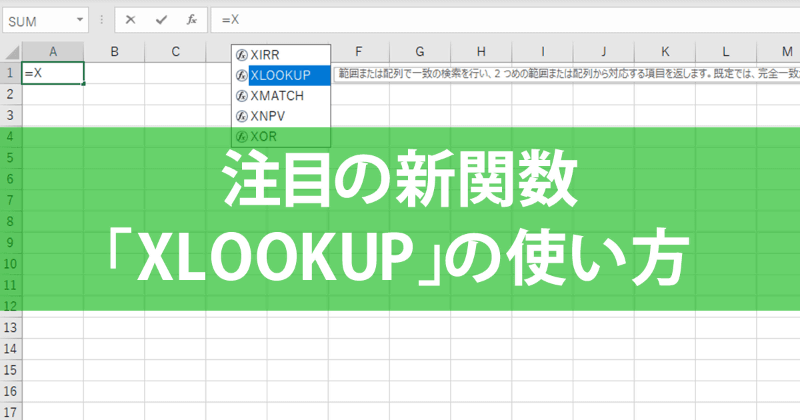Screen dimensions: 800x420
Task: Select column I header
Action: point(542,52)
